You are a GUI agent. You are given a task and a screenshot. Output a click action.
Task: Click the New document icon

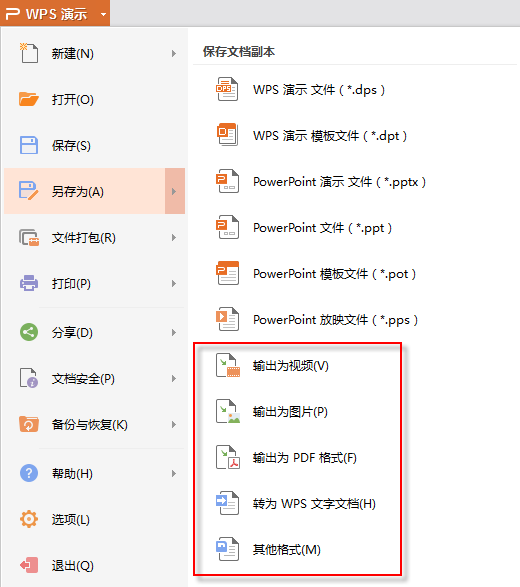click(29, 53)
